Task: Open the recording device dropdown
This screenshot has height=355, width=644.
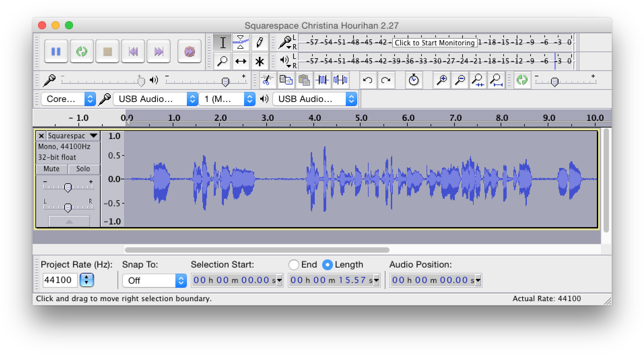Action: coord(155,99)
